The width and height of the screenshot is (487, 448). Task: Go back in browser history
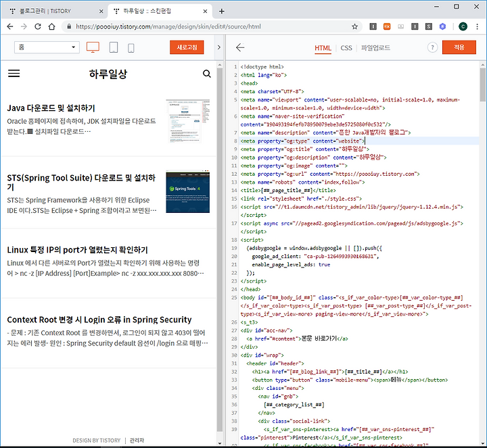(x=10, y=26)
